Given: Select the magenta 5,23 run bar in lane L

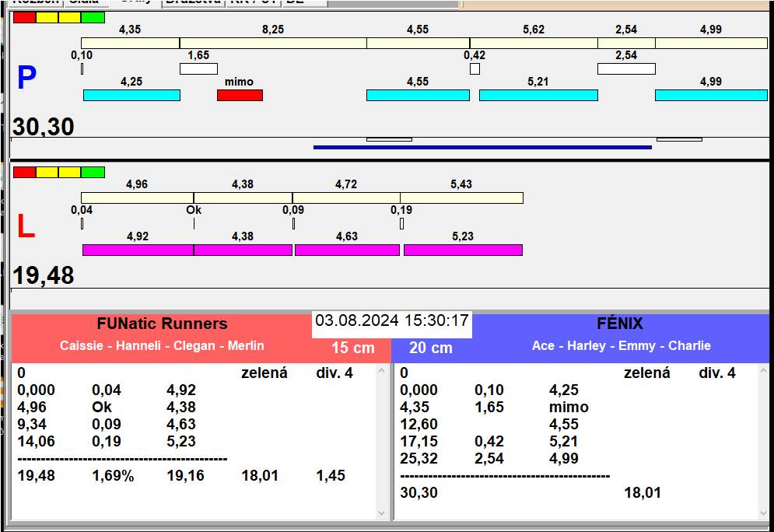Looking at the screenshot, I should tap(463, 250).
